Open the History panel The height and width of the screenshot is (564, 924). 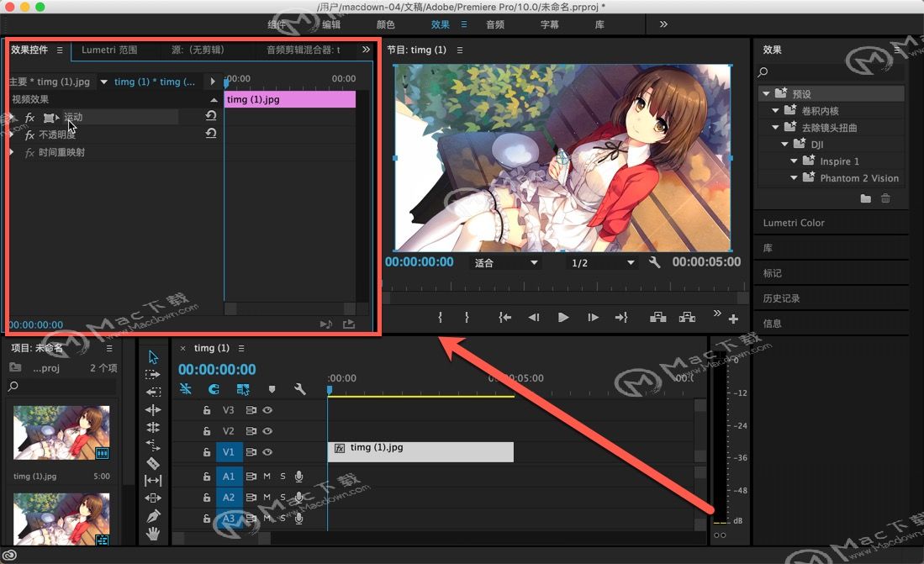tap(781, 298)
